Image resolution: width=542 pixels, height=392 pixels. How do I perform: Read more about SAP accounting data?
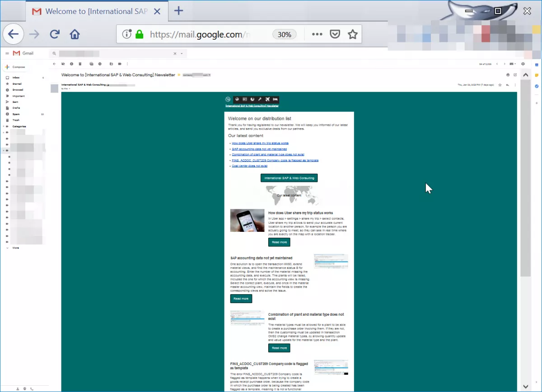coord(241,299)
